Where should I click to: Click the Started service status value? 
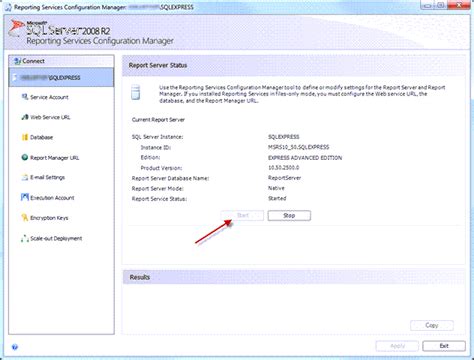tap(277, 198)
